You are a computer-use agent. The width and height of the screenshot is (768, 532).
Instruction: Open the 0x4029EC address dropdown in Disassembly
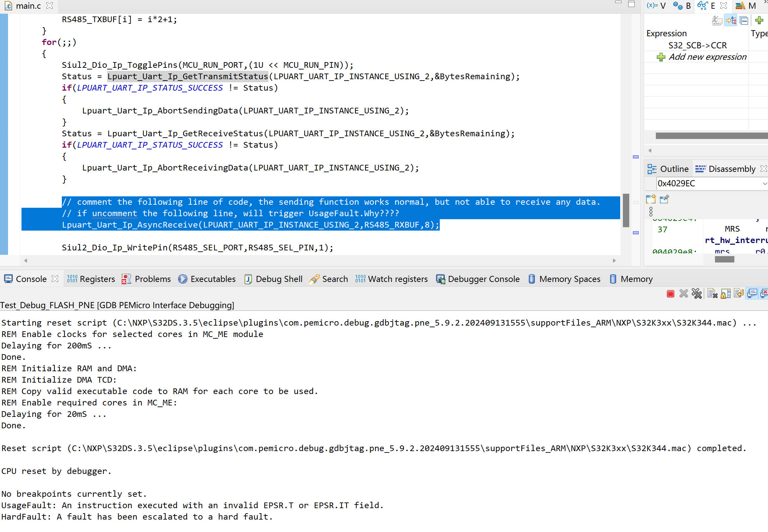coord(765,184)
